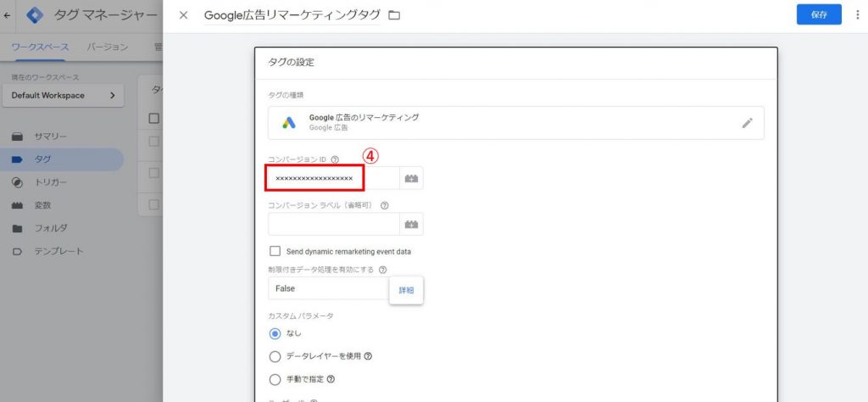
Task: Open help icon beside 手動で指定
Action: tap(331, 380)
